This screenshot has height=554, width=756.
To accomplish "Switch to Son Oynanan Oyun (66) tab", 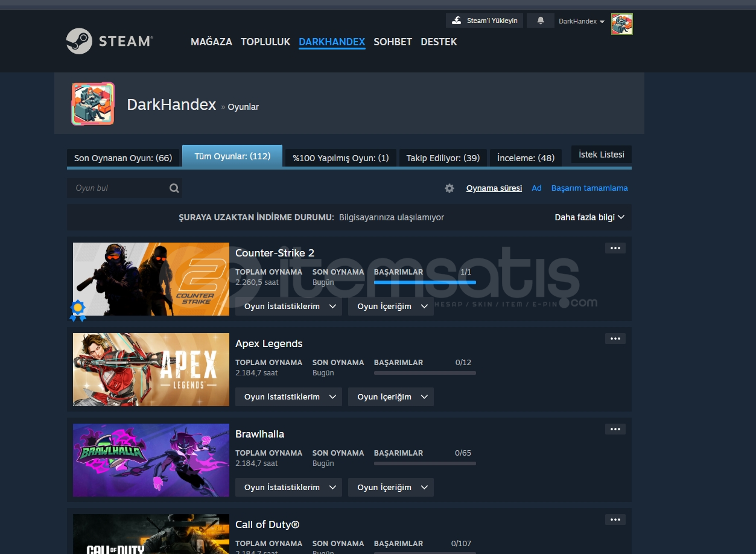I will click(x=123, y=158).
